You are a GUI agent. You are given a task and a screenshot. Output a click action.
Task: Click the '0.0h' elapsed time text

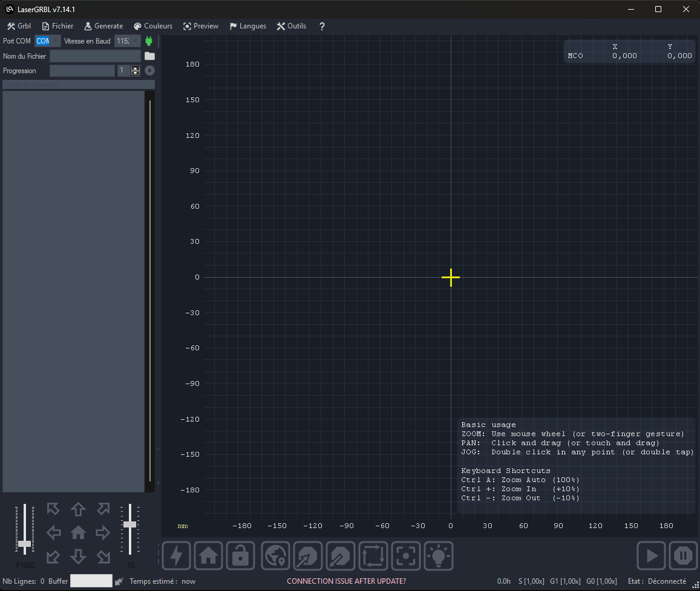pyautogui.click(x=504, y=581)
